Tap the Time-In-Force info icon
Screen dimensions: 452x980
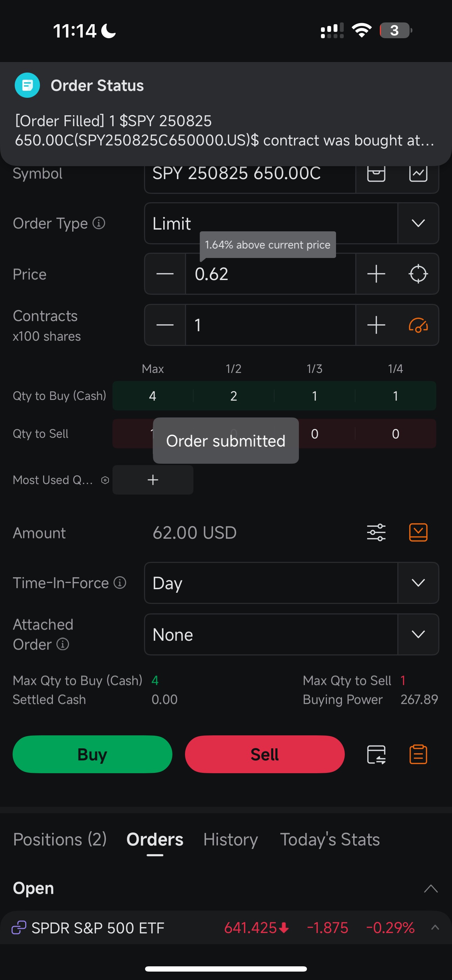[120, 583]
